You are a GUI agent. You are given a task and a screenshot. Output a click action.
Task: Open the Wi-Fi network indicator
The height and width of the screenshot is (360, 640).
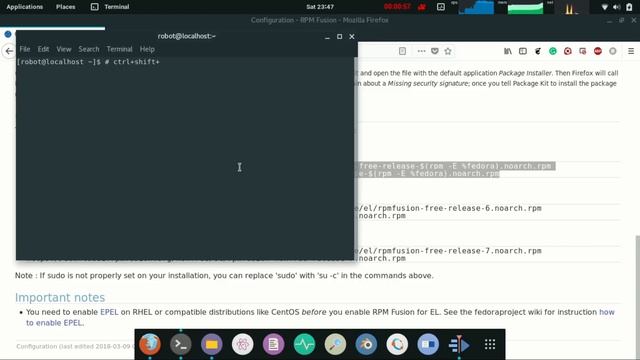[x=605, y=7]
